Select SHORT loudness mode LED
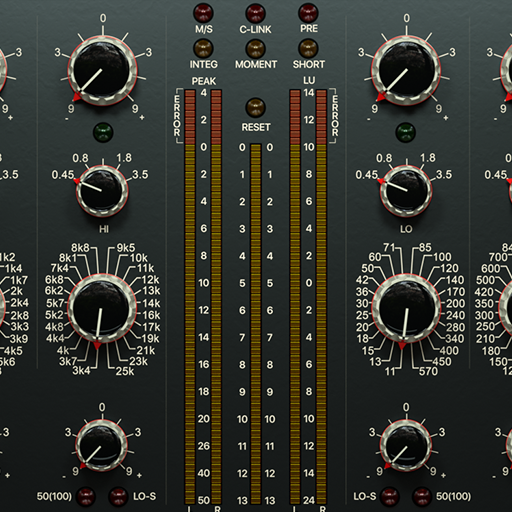This screenshot has width=512, height=512. 308,49
